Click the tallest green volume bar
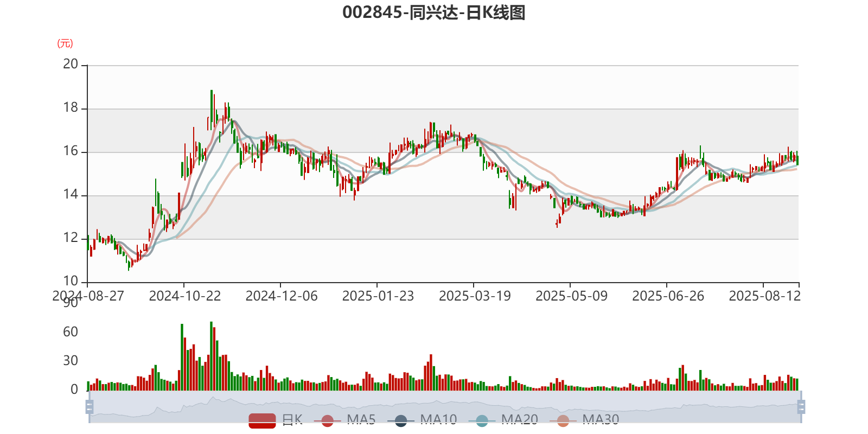 212,356
